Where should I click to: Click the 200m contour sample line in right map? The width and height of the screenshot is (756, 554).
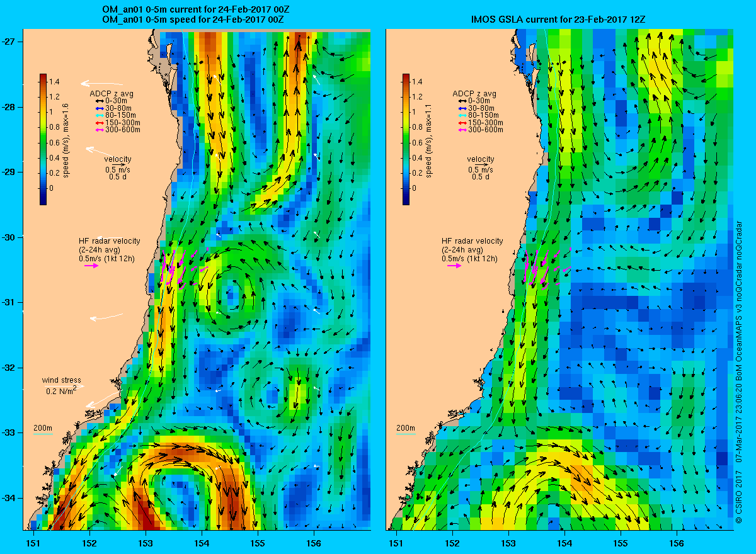pyautogui.click(x=406, y=434)
